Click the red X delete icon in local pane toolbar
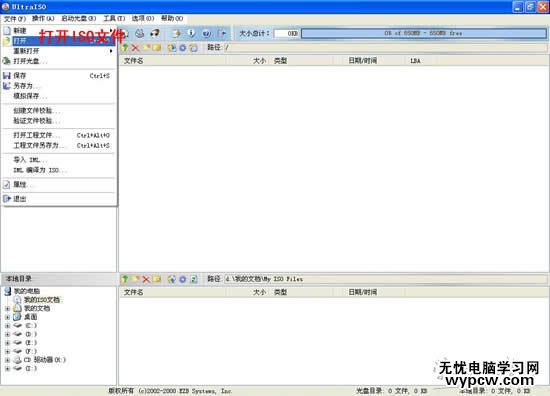 146,279
